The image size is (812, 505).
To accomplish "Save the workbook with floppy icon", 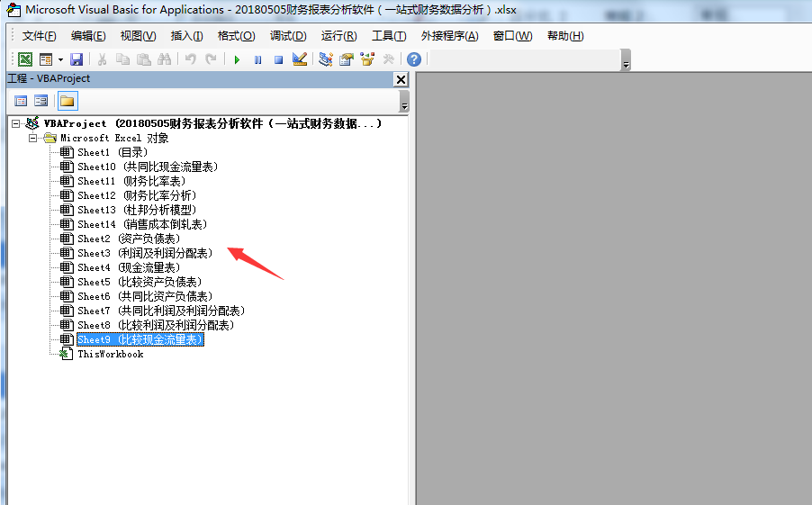I will [77, 59].
